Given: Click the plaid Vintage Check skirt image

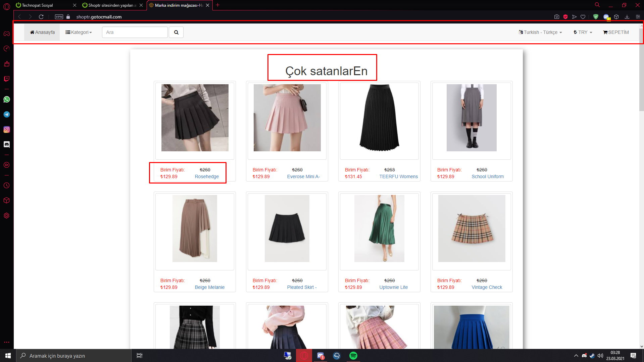Looking at the screenshot, I should click(472, 228).
